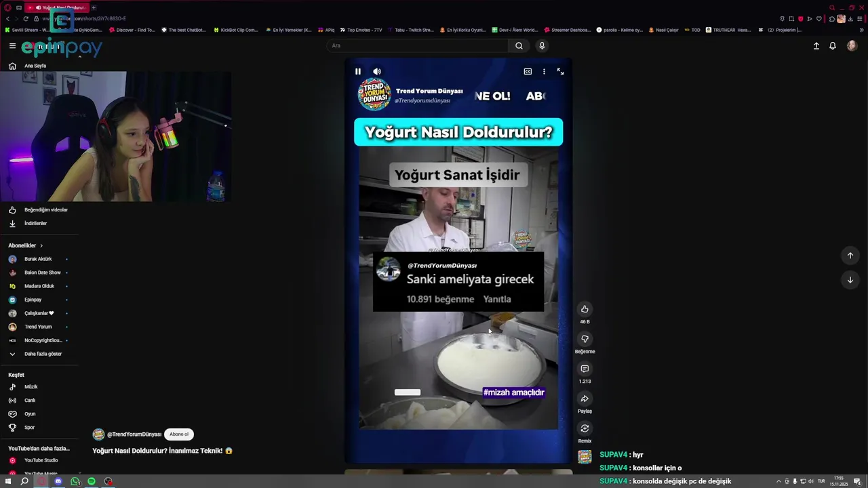868x488 pixels.
Task: Click the Paylaş share icon
Action: tap(585, 399)
